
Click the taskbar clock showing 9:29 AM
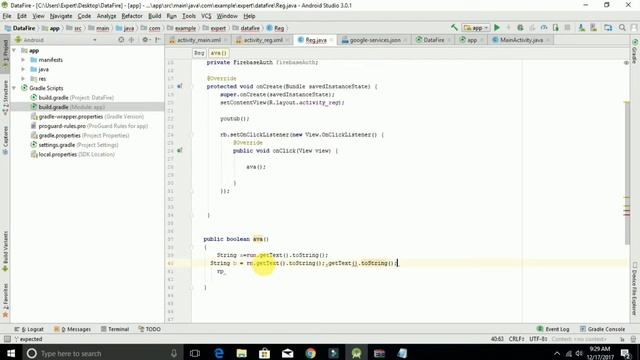coord(600,353)
